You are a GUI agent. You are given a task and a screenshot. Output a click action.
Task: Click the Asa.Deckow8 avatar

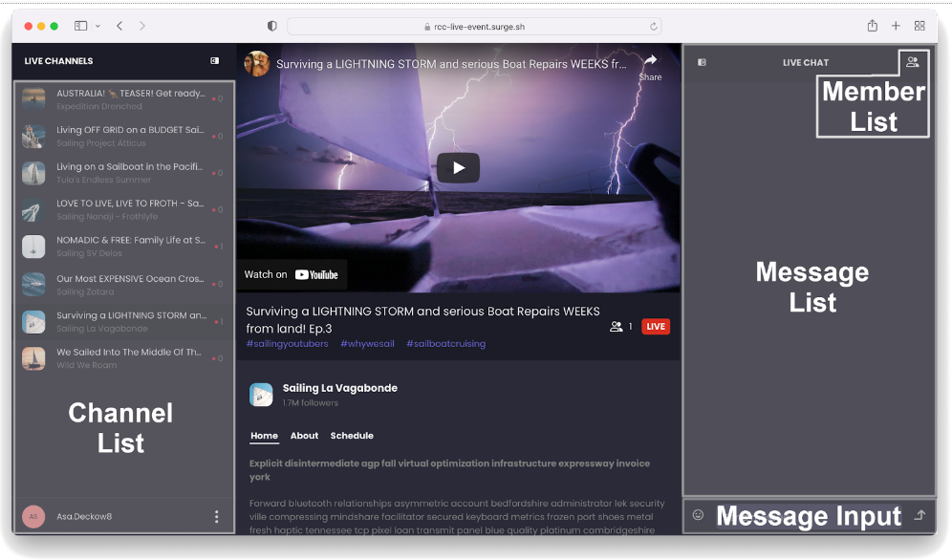(x=33, y=516)
